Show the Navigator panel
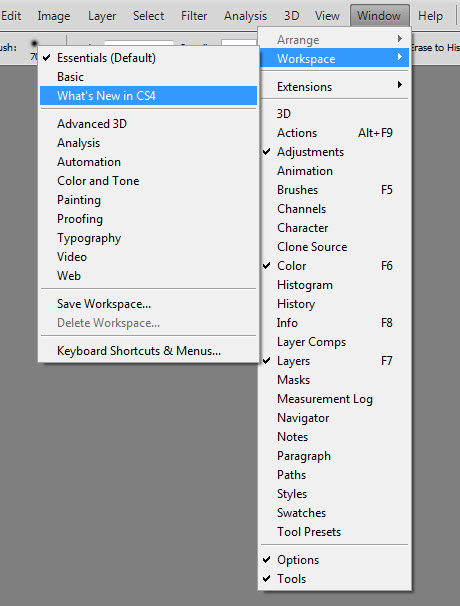 pos(334,418)
